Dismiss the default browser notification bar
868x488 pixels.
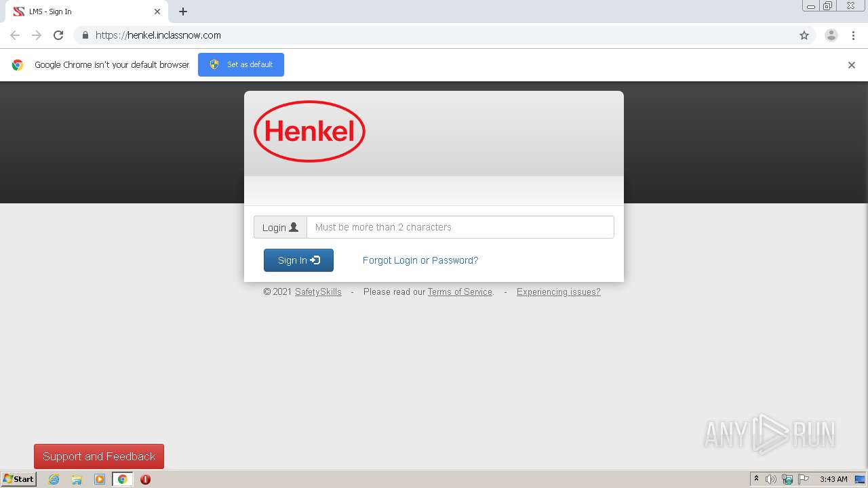pos(852,65)
